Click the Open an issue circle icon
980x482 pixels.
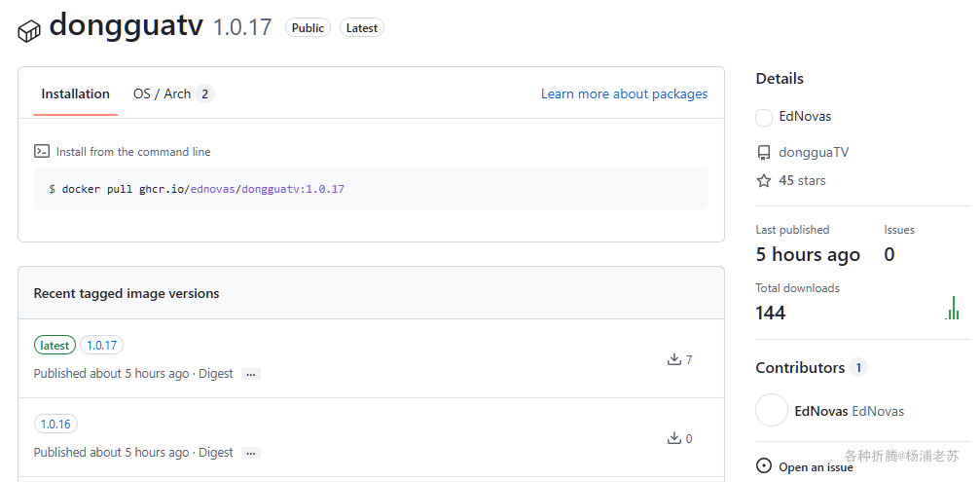pyautogui.click(x=764, y=465)
